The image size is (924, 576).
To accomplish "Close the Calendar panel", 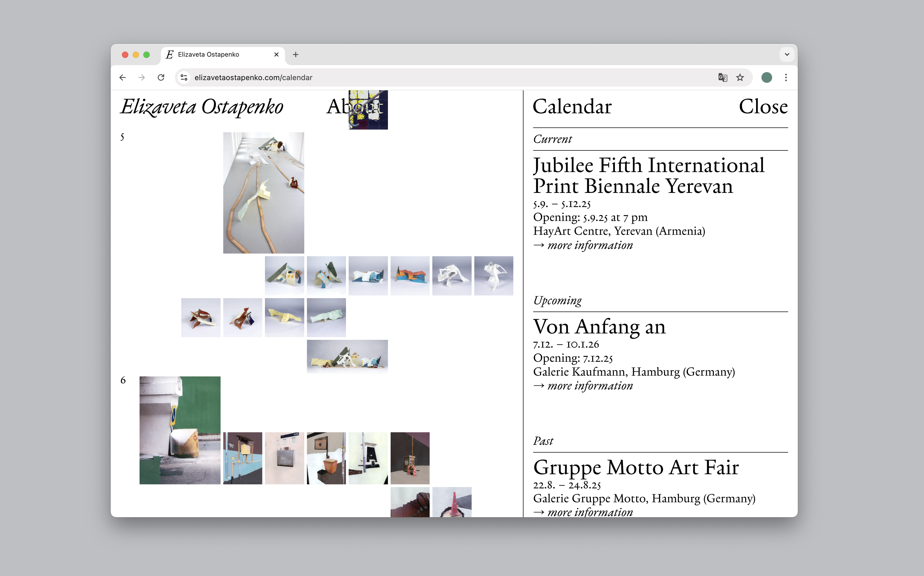I will coord(763,107).
